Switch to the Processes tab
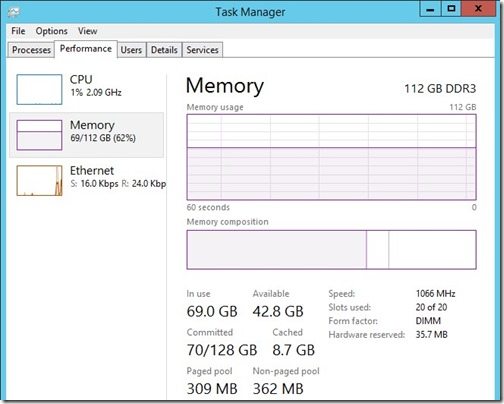The image size is (504, 404). coord(31,50)
